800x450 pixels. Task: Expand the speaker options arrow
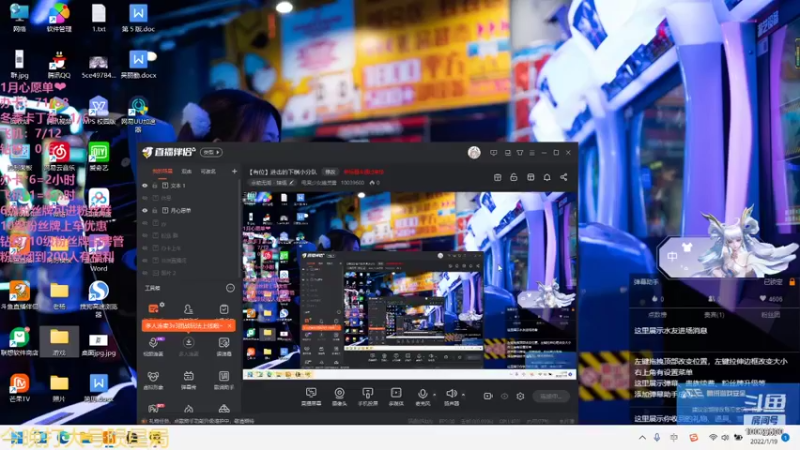pos(463,394)
